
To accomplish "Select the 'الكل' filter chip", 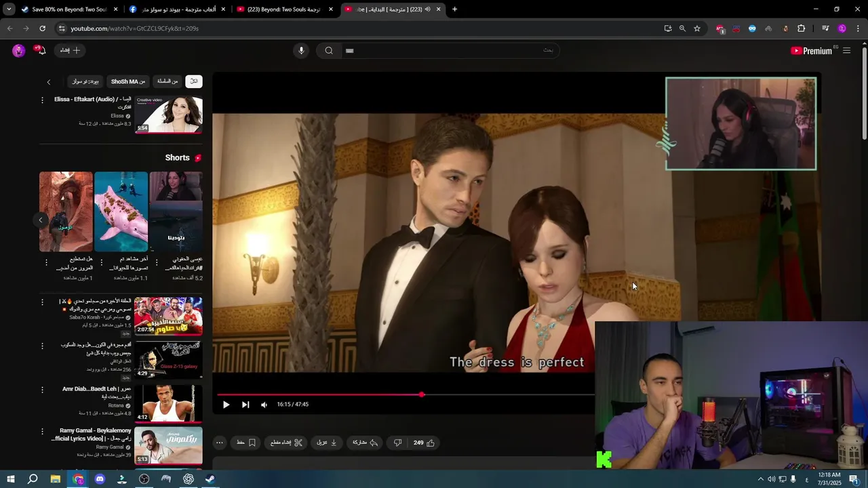I will pos(194,81).
